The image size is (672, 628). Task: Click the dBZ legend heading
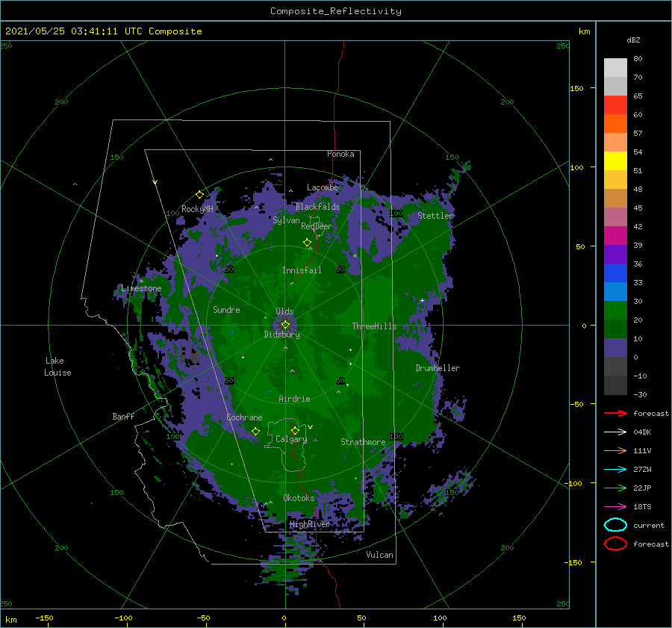click(x=633, y=40)
